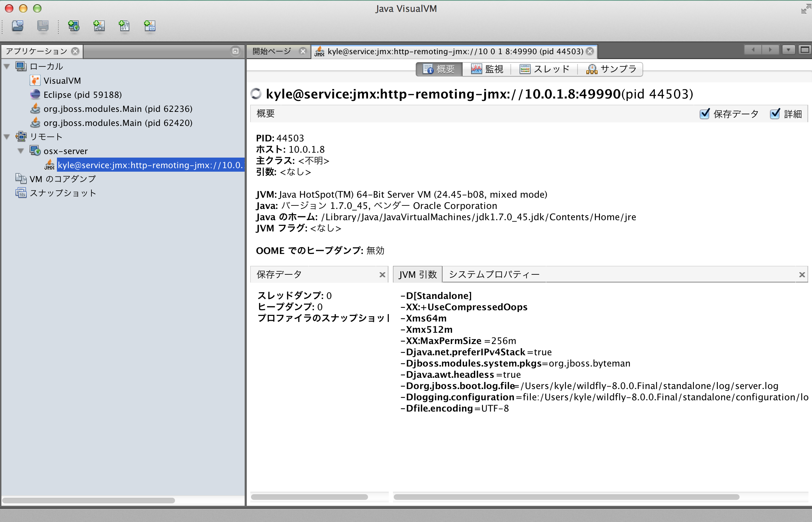Viewport: 812px width, 522px height.
Task: Click the Java icon for pid 62420
Action: click(x=35, y=122)
